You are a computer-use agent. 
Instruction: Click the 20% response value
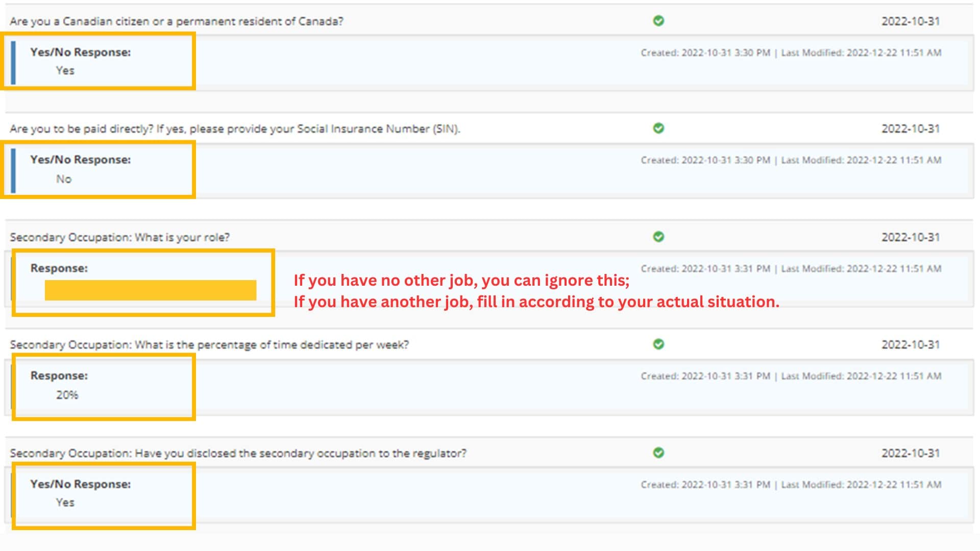[67, 395]
